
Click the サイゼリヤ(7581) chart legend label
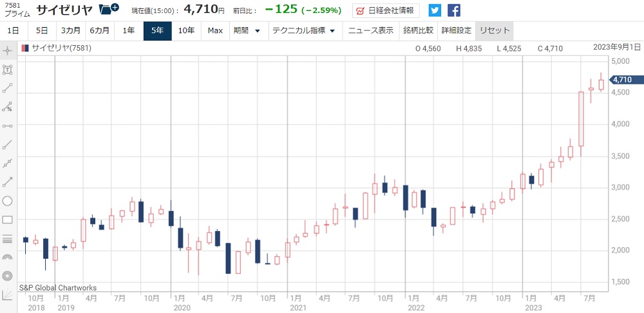62,48
